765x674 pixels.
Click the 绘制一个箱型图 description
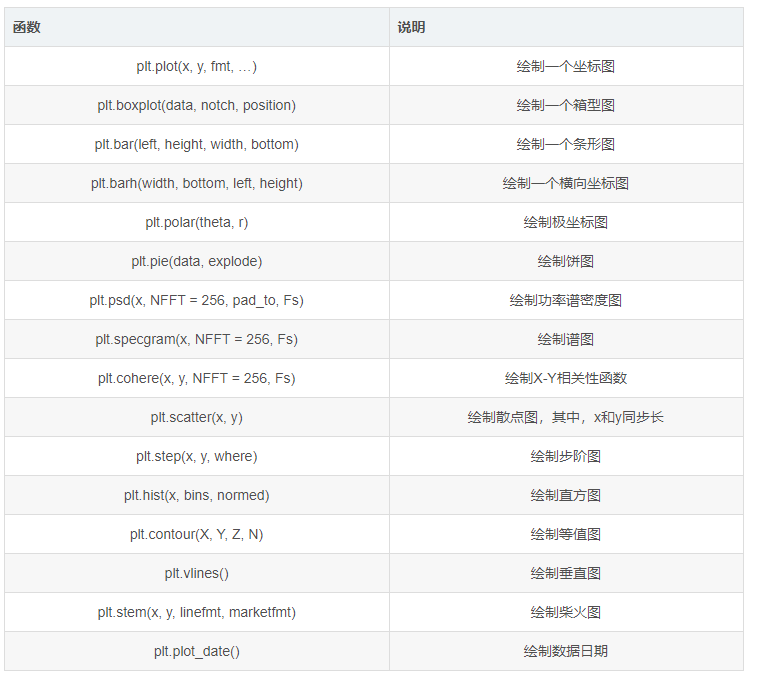pos(565,105)
